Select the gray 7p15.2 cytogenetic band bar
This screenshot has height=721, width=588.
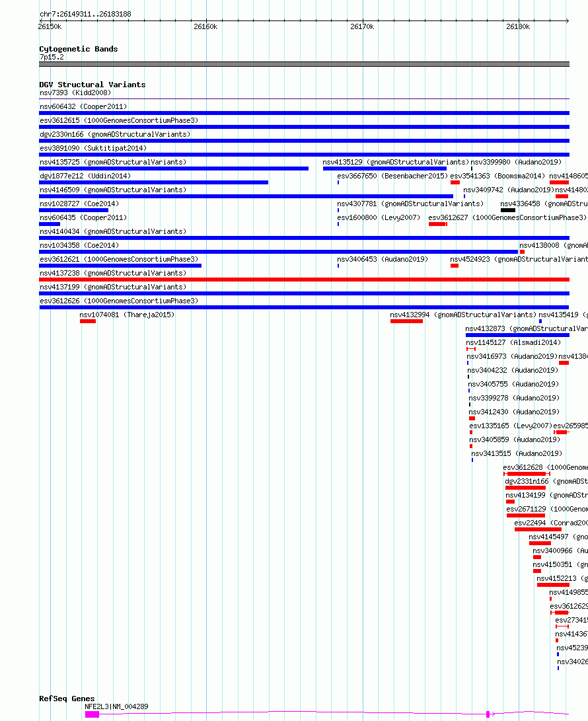click(305, 64)
